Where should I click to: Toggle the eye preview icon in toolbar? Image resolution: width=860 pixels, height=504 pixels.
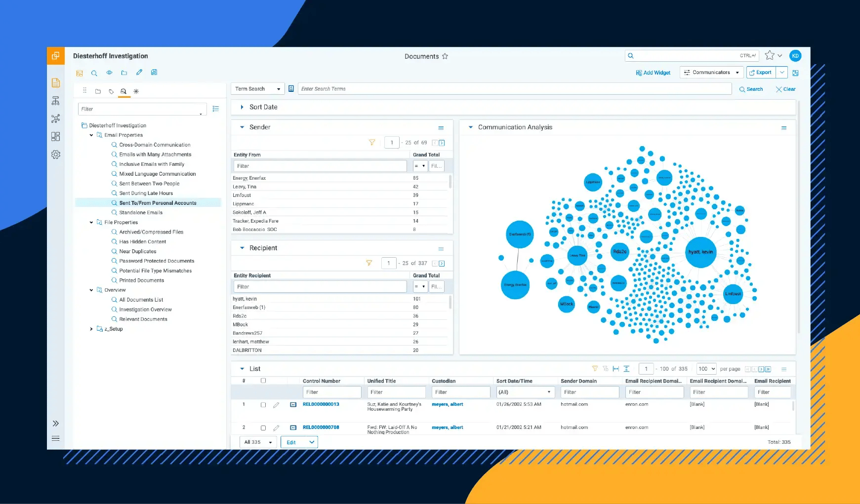point(109,73)
